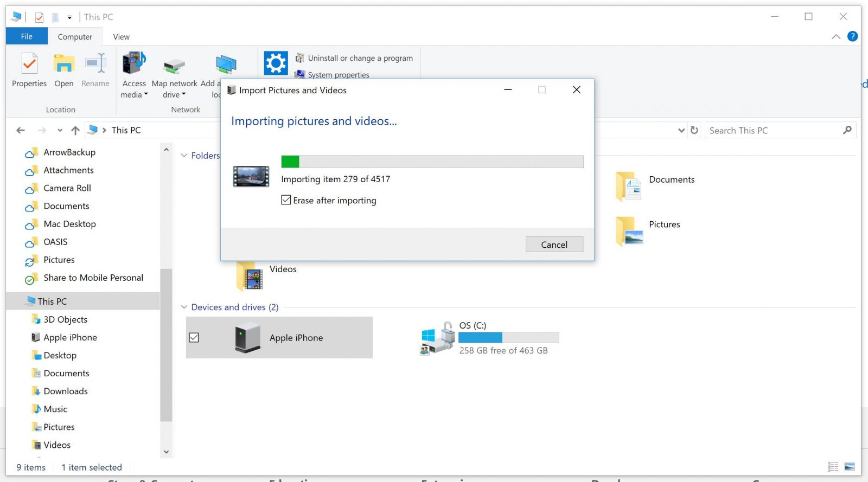Open the Documents folder icon in main pane
This screenshot has width=868, height=482.
[629, 187]
